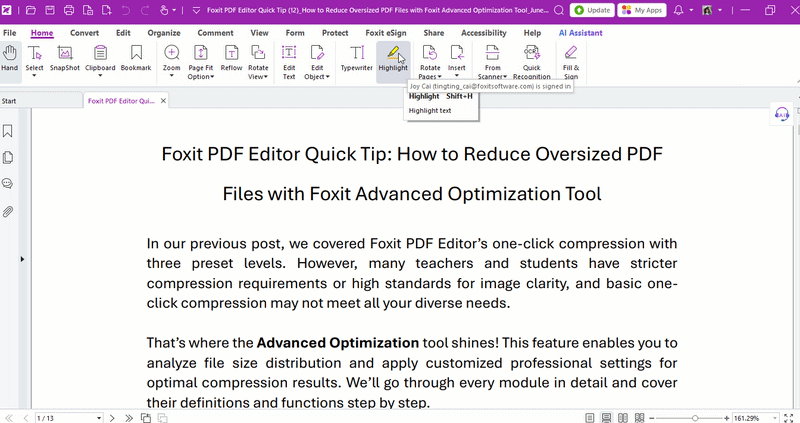Click the Accessibility tab
The height and width of the screenshot is (423, 800).
coord(484,33)
